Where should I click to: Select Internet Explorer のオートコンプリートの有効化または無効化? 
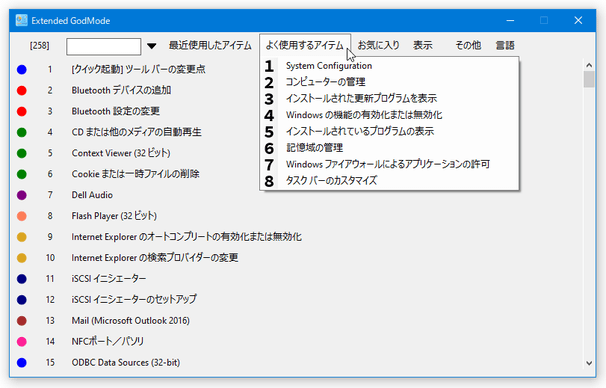186,237
